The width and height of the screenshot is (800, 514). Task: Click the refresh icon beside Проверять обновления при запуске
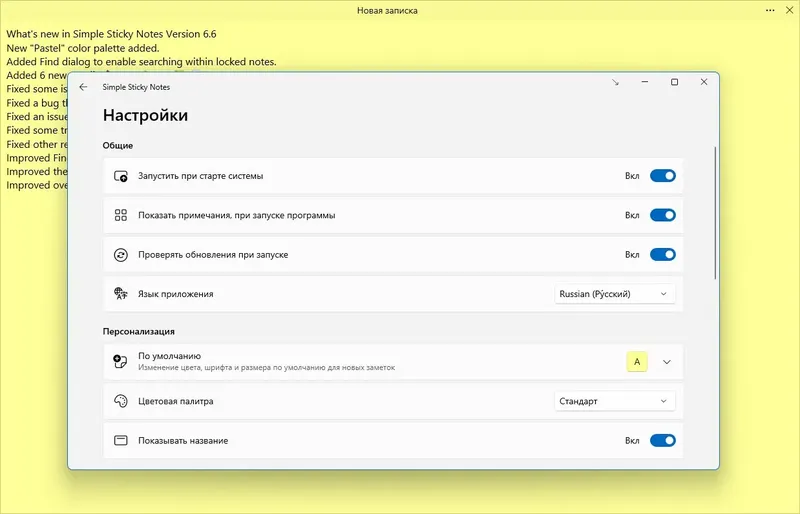point(121,255)
